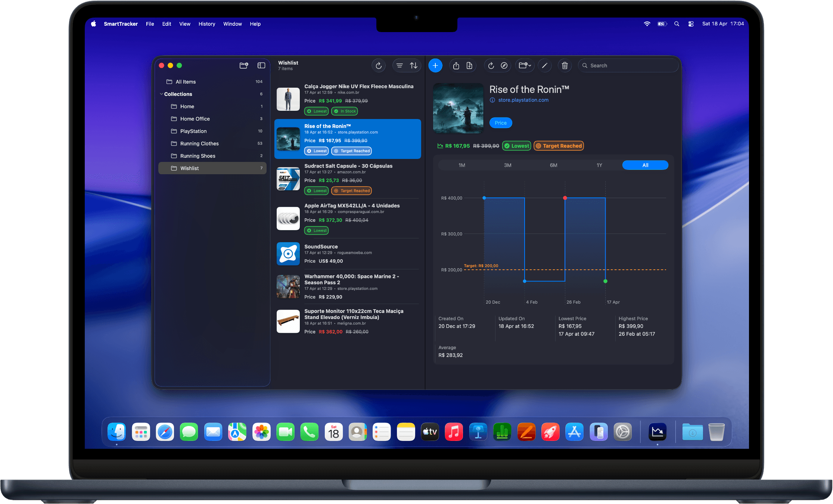Open the SmartTracker app menu
Image resolution: width=833 pixels, height=504 pixels.
(121, 24)
